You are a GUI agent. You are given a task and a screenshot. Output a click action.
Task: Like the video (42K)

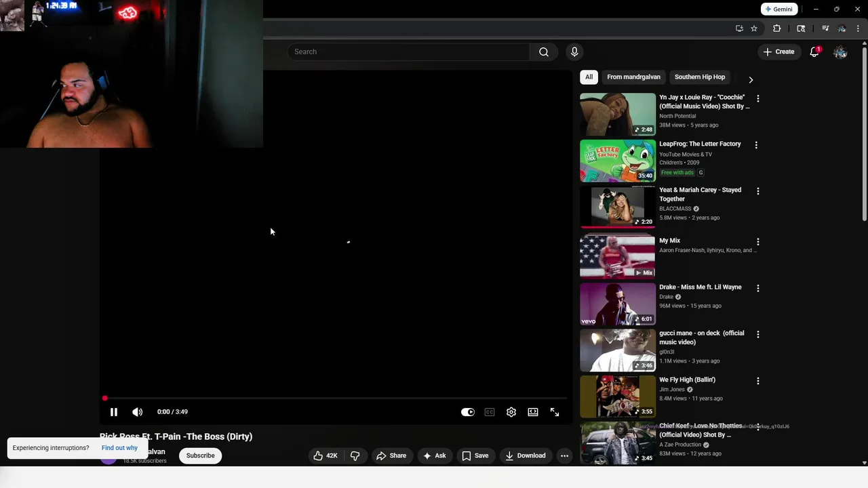325,456
